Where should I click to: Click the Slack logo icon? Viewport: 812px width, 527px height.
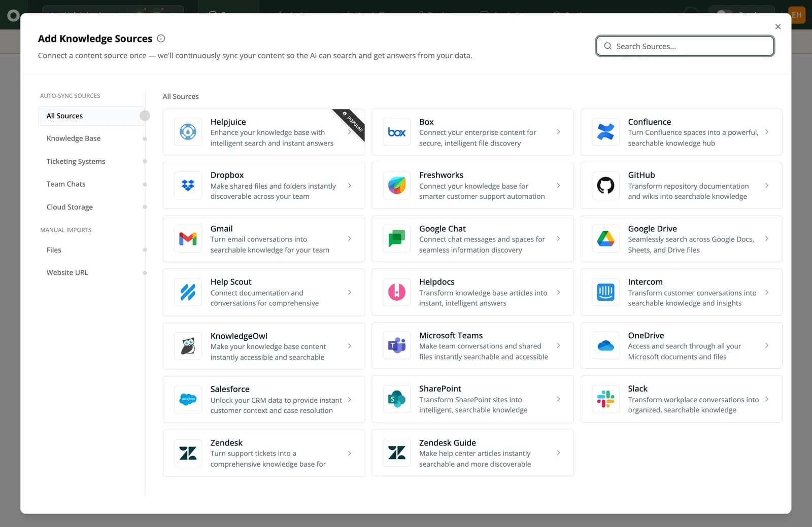click(x=605, y=399)
